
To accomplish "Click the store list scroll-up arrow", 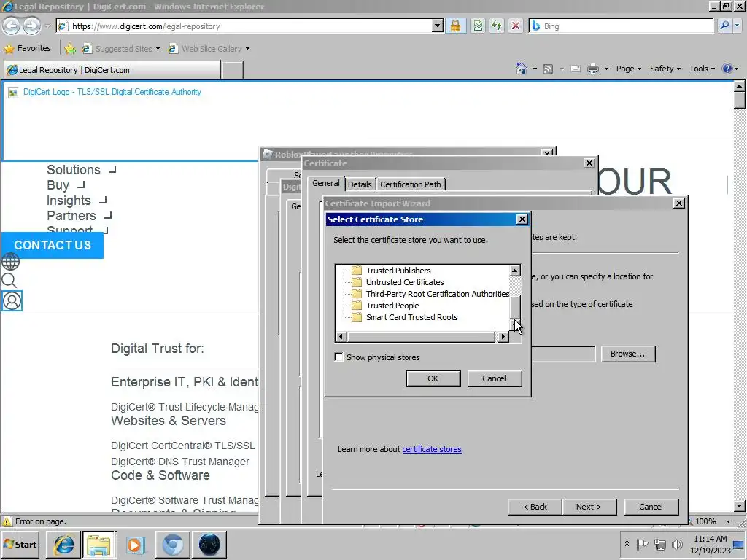I will pos(514,271).
